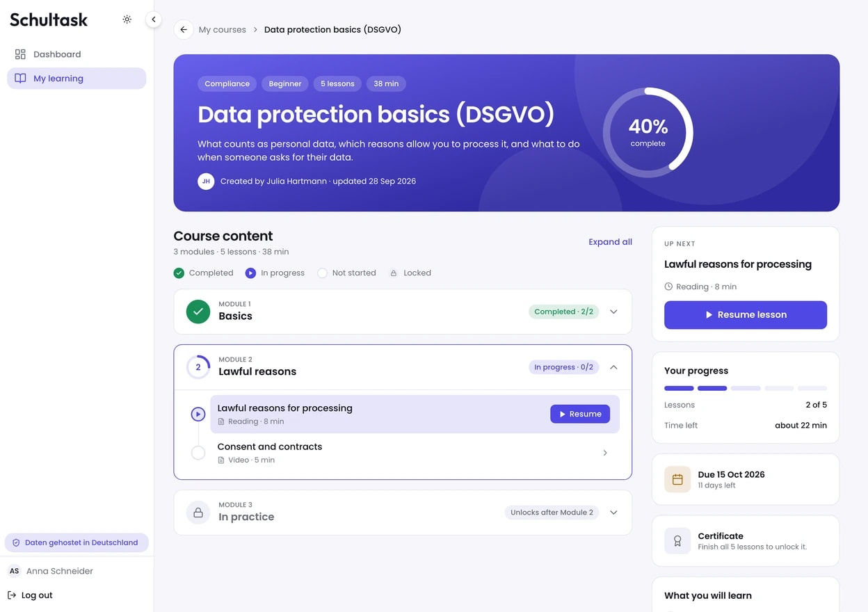The height and width of the screenshot is (612, 868).
Task: Open the Consent and contracts lesson title
Action: click(x=270, y=446)
